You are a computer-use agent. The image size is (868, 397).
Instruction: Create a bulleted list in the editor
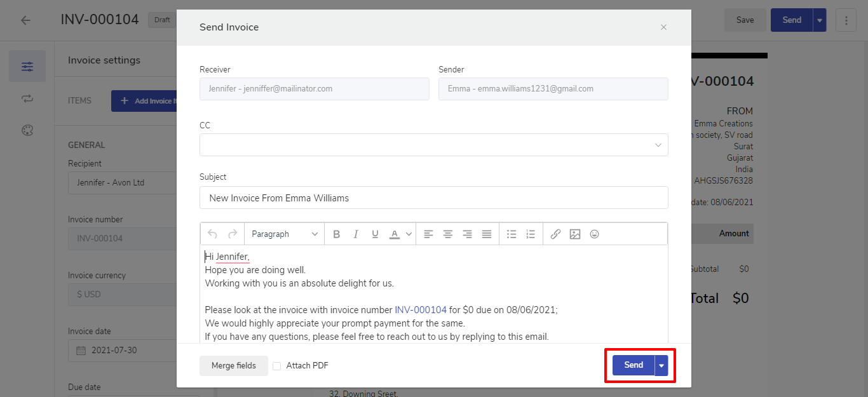(x=512, y=234)
